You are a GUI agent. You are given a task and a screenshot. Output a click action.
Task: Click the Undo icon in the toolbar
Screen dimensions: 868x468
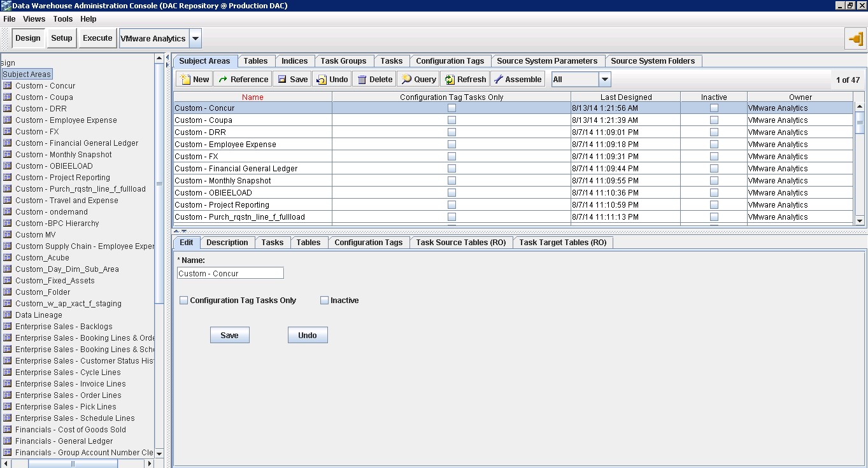point(331,78)
